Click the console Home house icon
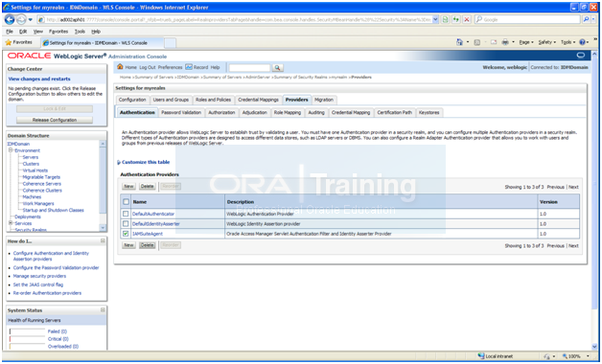Image resolution: width=602 pixels, height=364 pixels. (120, 67)
